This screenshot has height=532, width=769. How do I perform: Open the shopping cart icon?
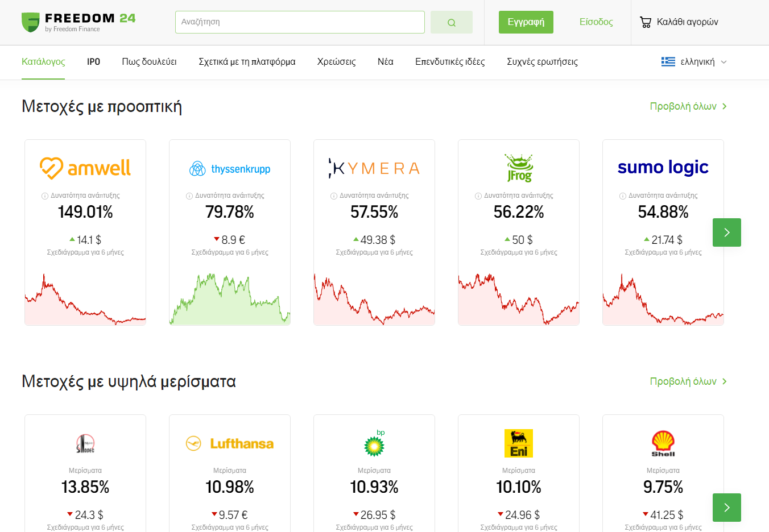645,22
